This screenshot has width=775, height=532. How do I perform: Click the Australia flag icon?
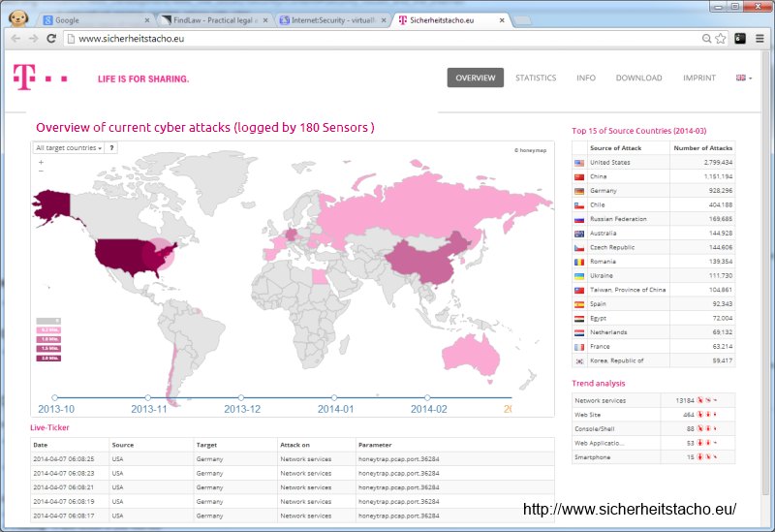(579, 234)
